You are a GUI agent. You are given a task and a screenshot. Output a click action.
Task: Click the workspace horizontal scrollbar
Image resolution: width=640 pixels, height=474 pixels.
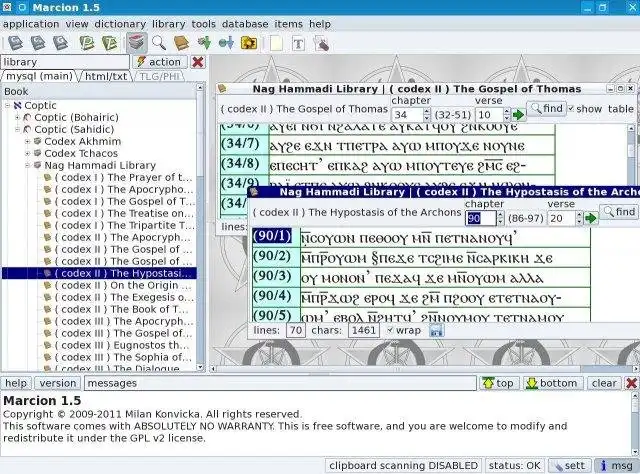[x=424, y=369]
